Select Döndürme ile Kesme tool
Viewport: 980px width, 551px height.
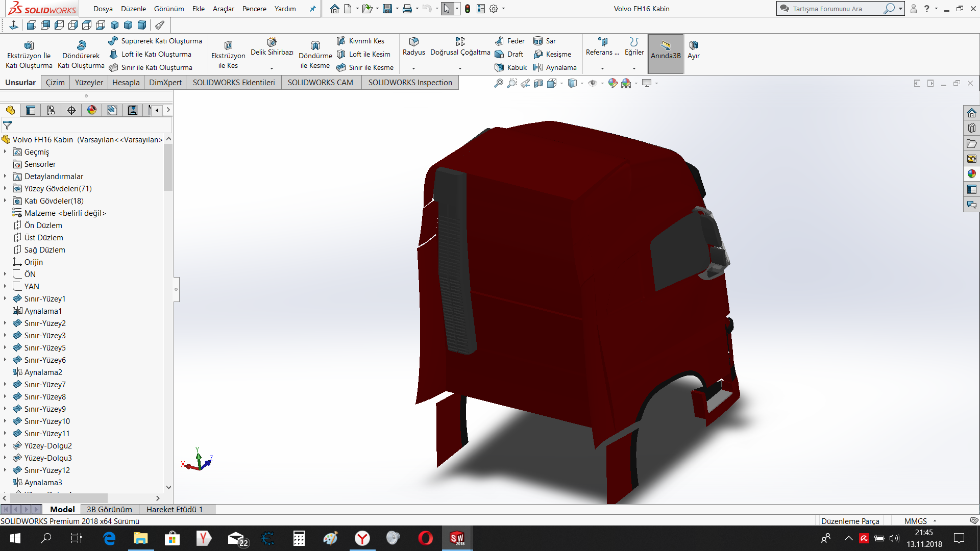315,55
